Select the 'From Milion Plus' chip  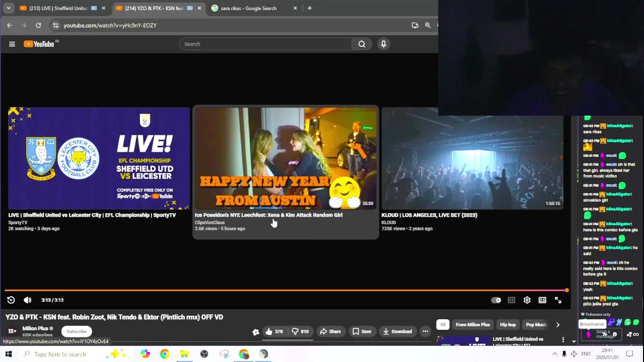coord(472,325)
